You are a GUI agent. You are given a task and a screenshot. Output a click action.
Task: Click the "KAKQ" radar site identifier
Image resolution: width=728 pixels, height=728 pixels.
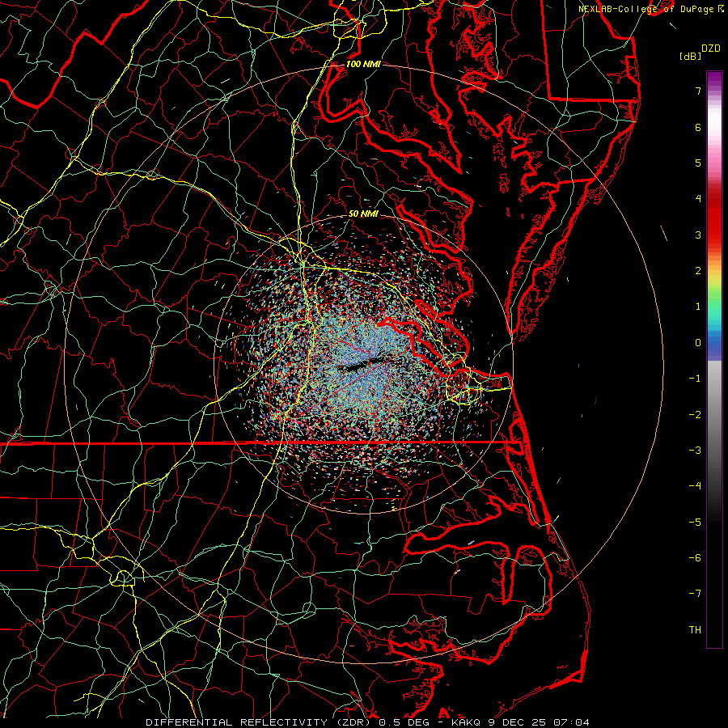(465, 722)
